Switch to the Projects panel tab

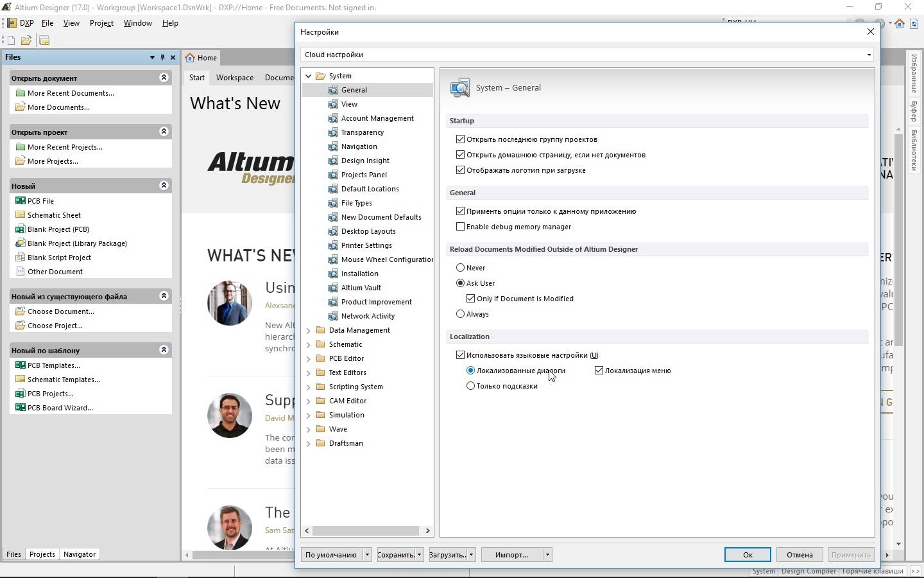42,554
